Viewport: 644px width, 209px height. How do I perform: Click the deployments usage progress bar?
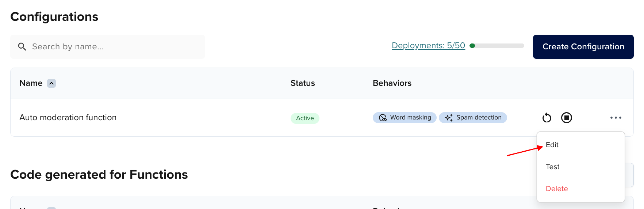[x=497, y=46]
